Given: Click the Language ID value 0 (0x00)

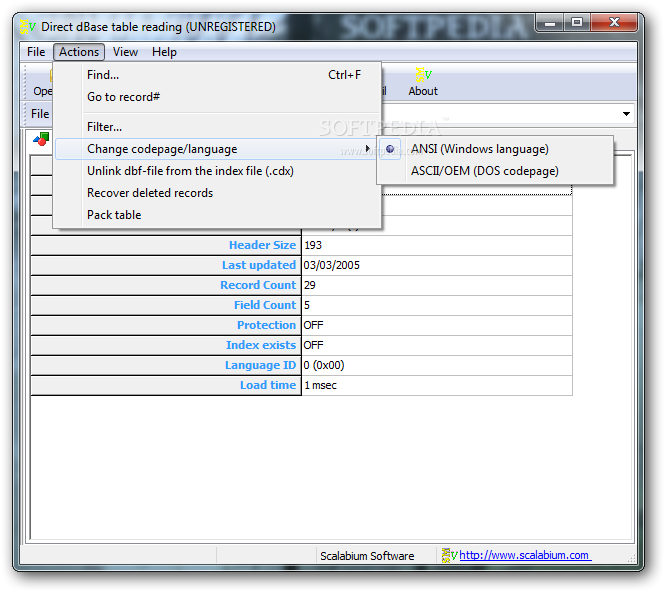Looking at the screenshot, I should (x=324, y=365).
